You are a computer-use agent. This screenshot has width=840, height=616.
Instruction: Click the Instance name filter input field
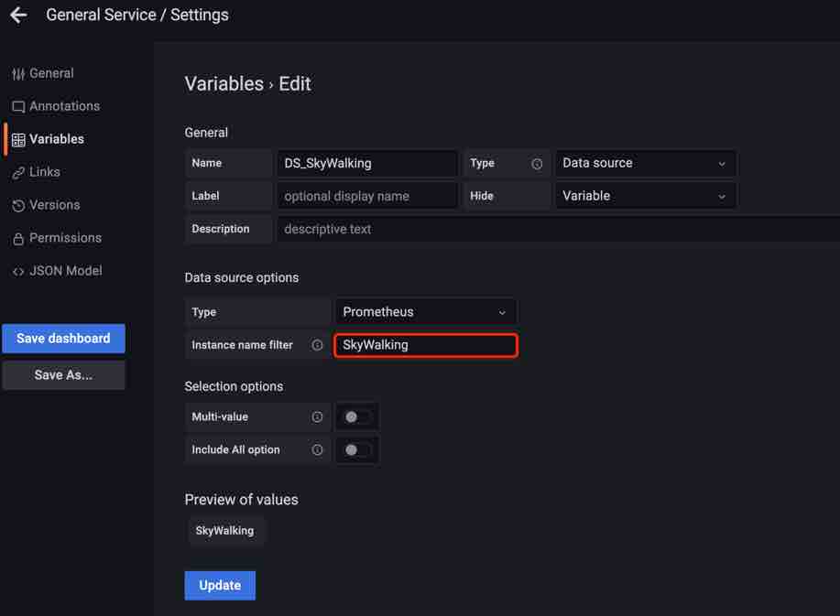tap(425, 345)
